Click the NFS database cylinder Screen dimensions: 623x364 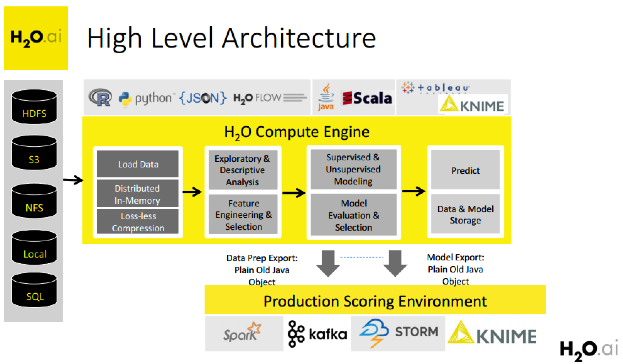[34, 201]
